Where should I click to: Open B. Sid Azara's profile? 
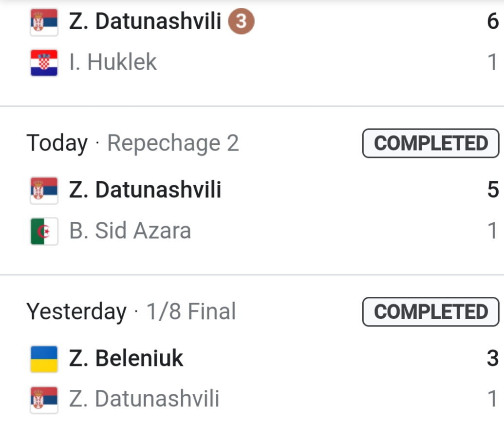[x=130, y=231]
